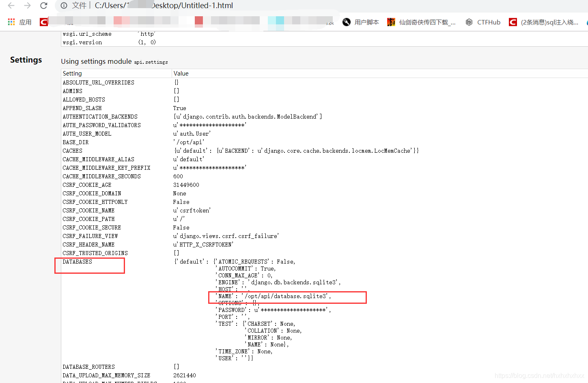Image resolution: width=588 pixels, height=383 pixels.
Task: Select the CACHE_MIDDLEWARE_KEY_PREFIX setting name
Action: point(106,168)
